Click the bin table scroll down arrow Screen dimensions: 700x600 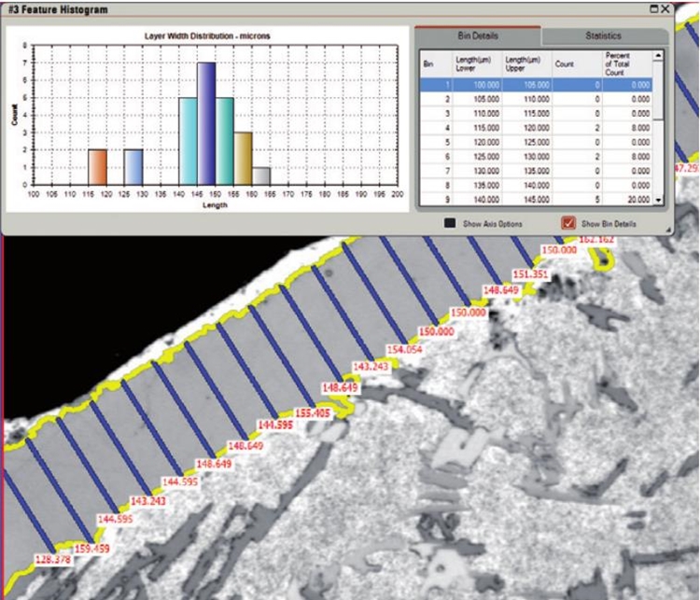click(658, 200)
